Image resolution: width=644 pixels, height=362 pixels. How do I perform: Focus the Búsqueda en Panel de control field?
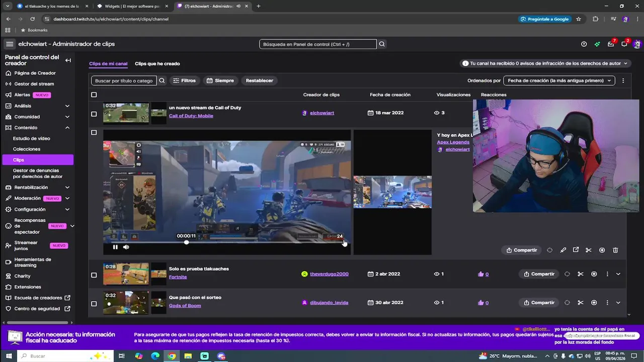click(318, 44)
